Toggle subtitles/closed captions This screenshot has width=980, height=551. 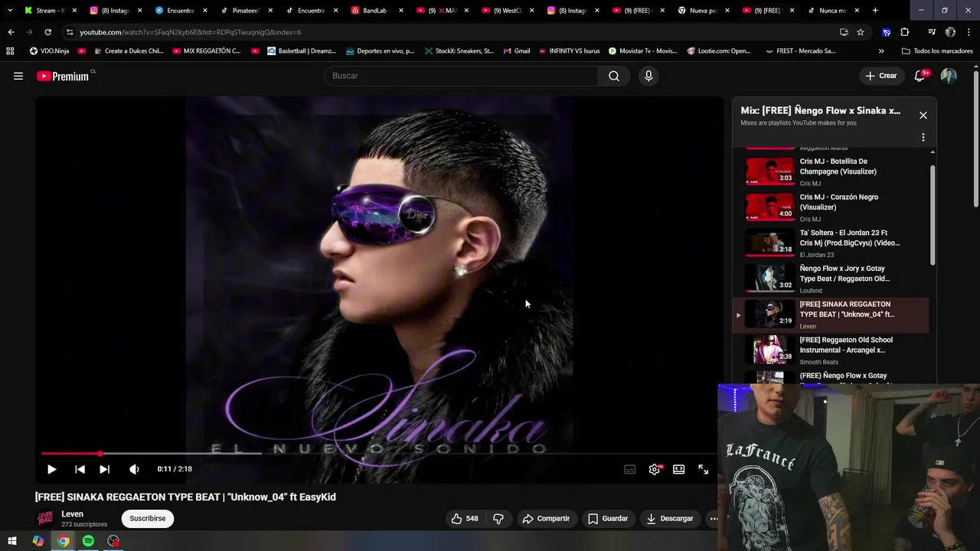click(x=629, y=469)
